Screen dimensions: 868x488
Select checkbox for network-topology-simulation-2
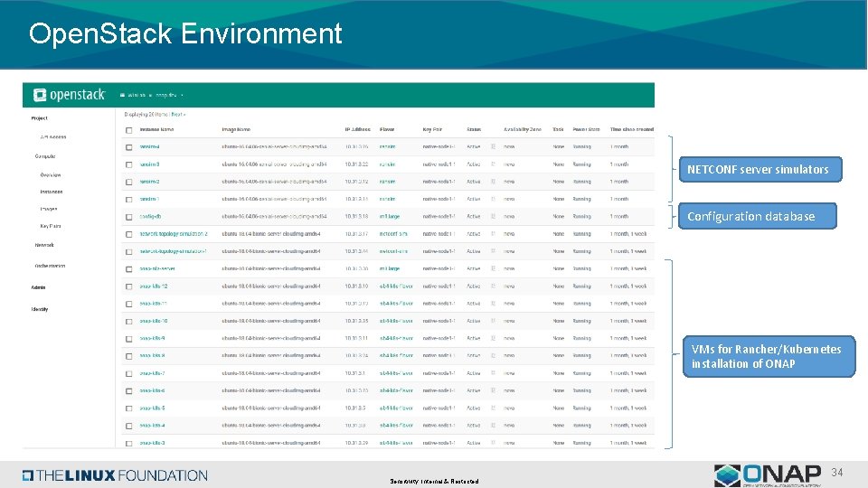click(129, 234)
